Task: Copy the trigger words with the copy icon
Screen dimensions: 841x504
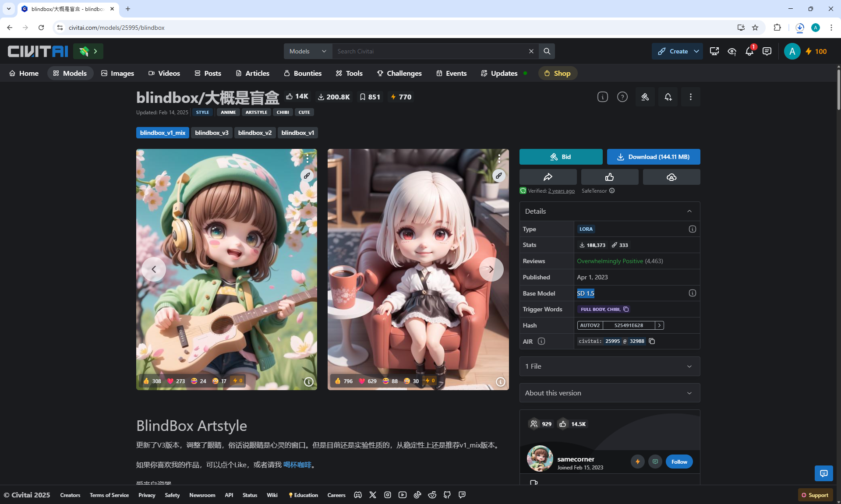Action: coord(626,310)
